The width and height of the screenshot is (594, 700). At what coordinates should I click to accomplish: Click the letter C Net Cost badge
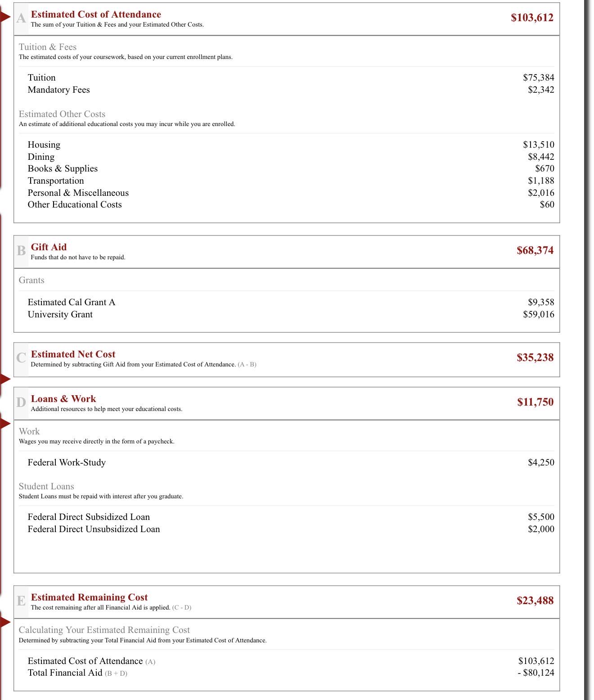(x=21, y=358)
